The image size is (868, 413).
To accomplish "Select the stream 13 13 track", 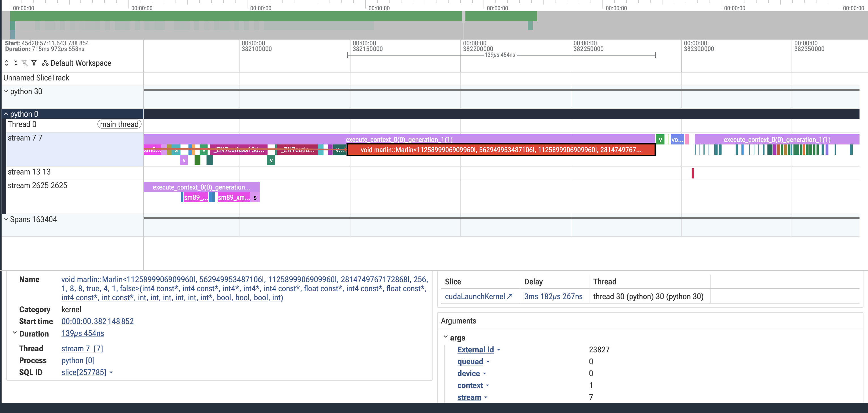I will [72, 173].
